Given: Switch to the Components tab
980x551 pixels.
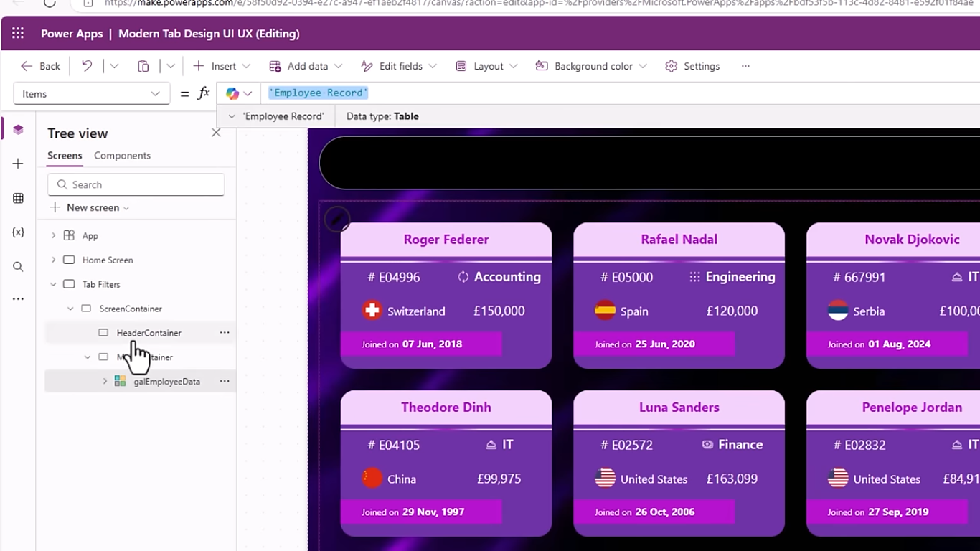Looking at the screenshot, I should (122, 156).
